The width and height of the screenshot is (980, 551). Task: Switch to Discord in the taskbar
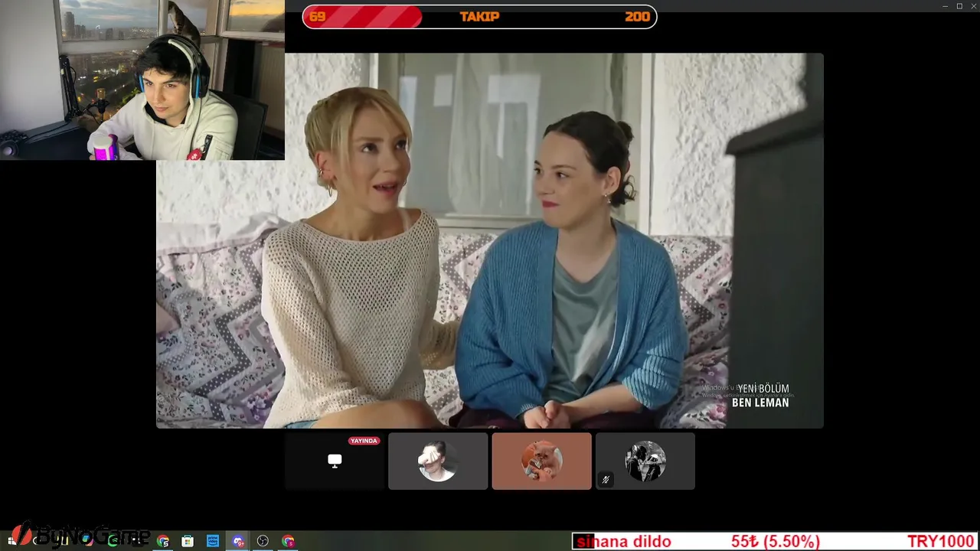tap(238, 541)
